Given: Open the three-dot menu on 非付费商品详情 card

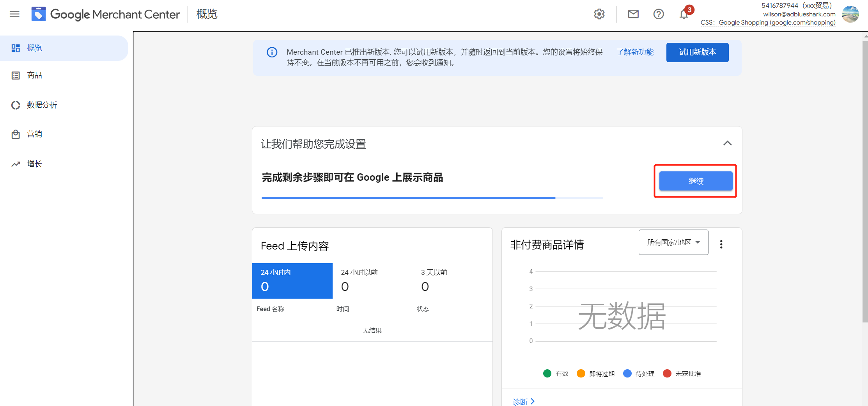Looking at the screenshot, I should point(721,244).
